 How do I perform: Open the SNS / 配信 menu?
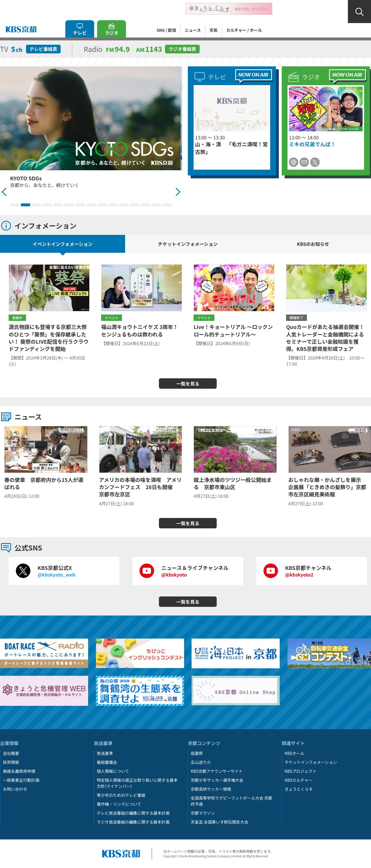[166, 30]
